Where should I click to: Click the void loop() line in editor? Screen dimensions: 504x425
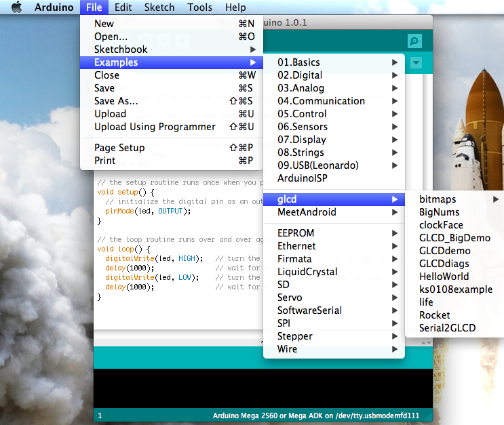coord(123,249)
